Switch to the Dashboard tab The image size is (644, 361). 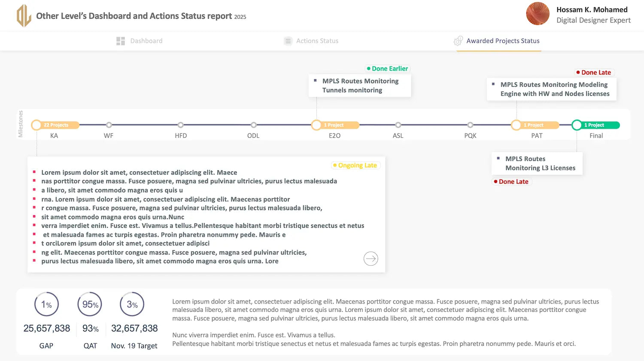[146, 41]
